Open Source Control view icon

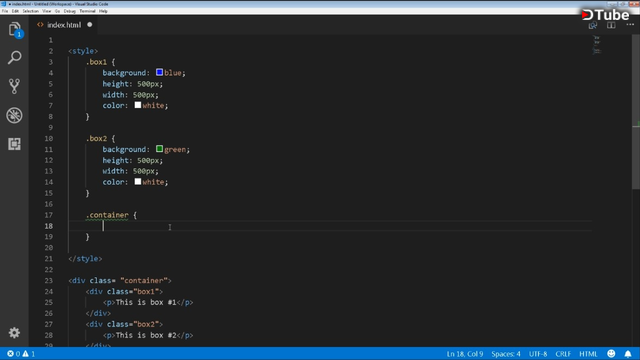[15, 86]
